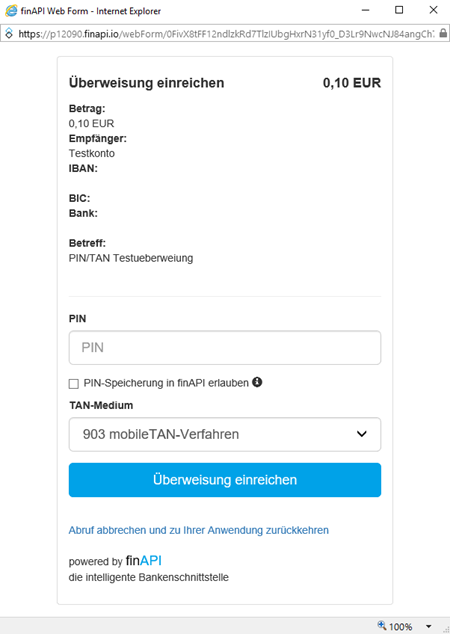Screen dimensions: 450x634
Task: Minimize the finAPI Web Form window
Action: [x=365, y=11]
